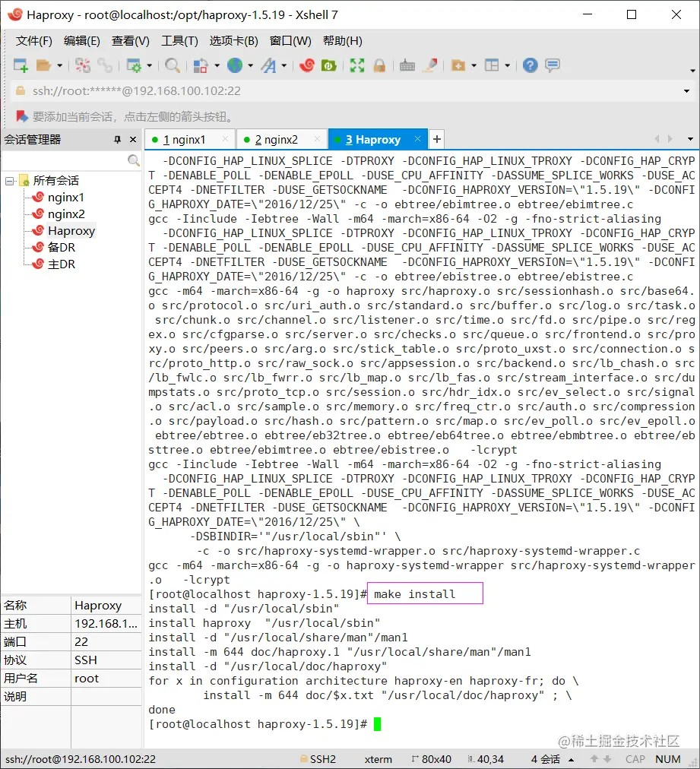700x769 pixels.
Task: Collapse the 所有会话 tree node
Action: (x=9, y=181)
